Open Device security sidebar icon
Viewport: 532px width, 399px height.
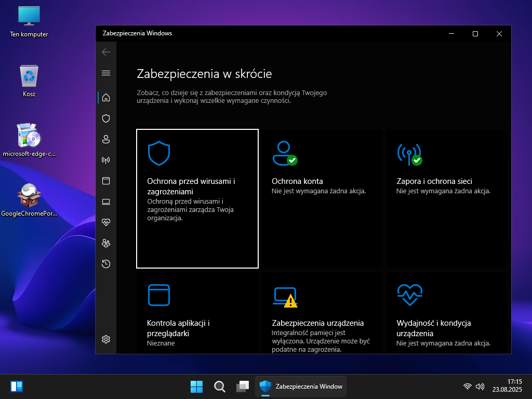[106, 202]
